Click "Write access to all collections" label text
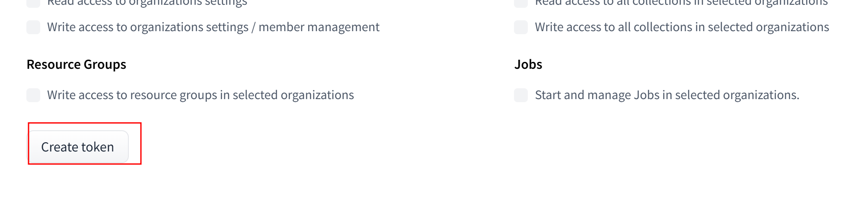Image resolution: width=868 pixels, height=206 pixels. pyautogui.click(x=614, y=27)
